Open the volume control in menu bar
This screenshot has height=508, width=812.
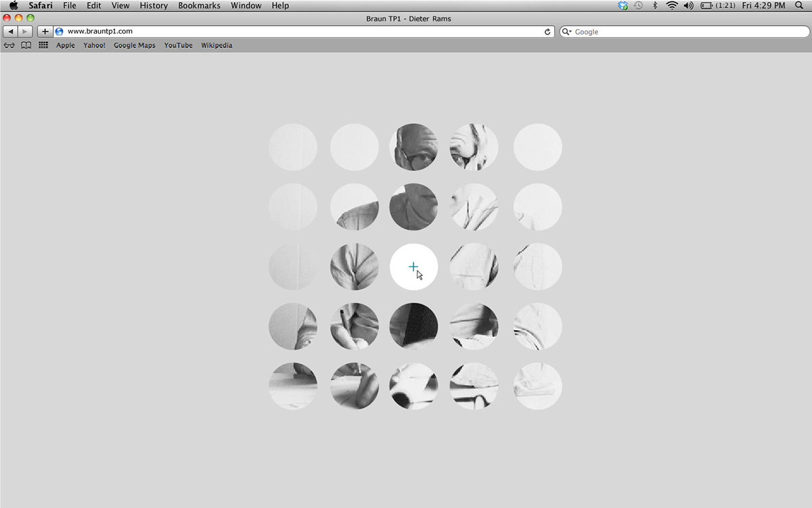[689, 5]
